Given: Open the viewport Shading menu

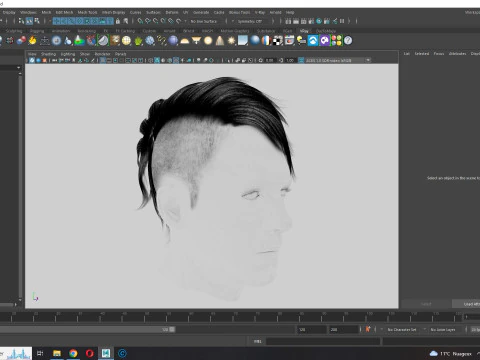Looking at the screenshot, I should (x=48, y=54).
